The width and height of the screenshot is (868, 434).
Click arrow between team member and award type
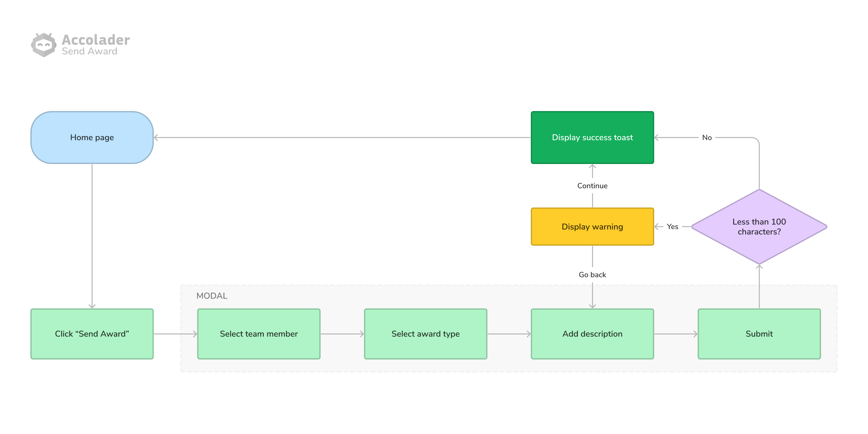(x=342, y=334)
